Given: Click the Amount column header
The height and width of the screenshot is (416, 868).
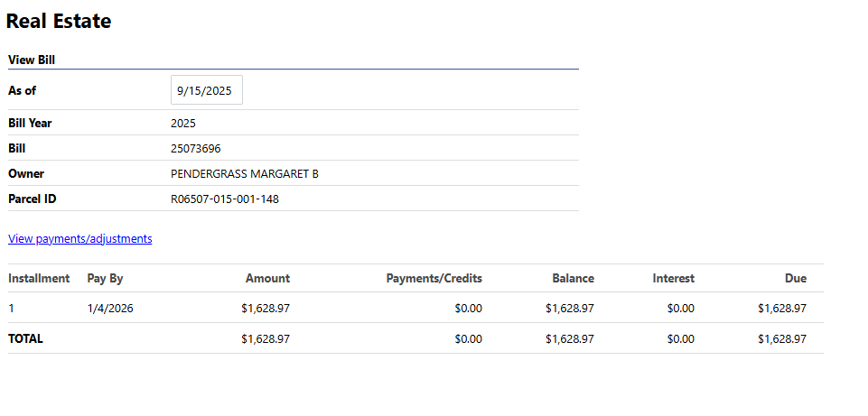Looking at the screenshot, I should (x=267, y=278).
